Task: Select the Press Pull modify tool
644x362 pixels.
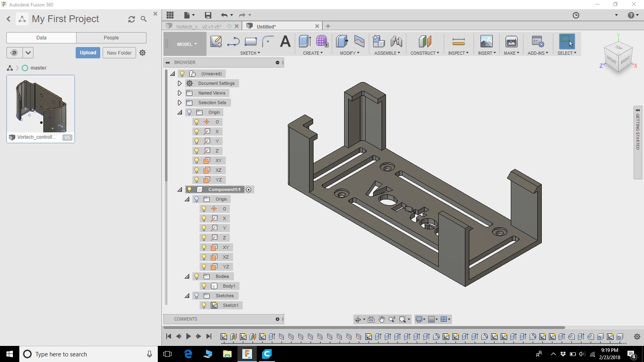Action: point(342,41)
